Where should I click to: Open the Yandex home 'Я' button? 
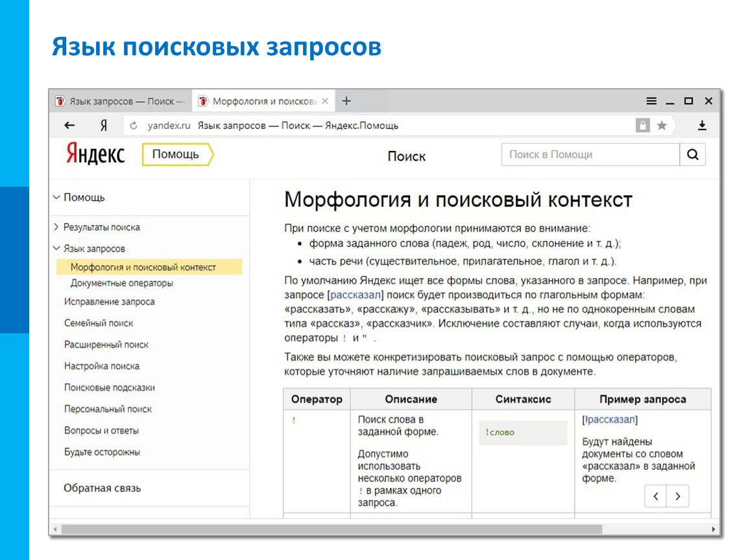[x=103, y=126]
